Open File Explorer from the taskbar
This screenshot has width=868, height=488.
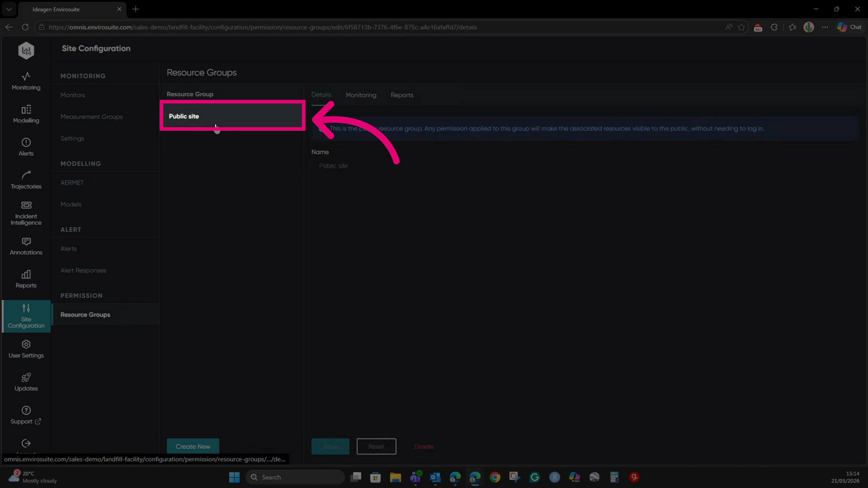click(x=395, y=477)
